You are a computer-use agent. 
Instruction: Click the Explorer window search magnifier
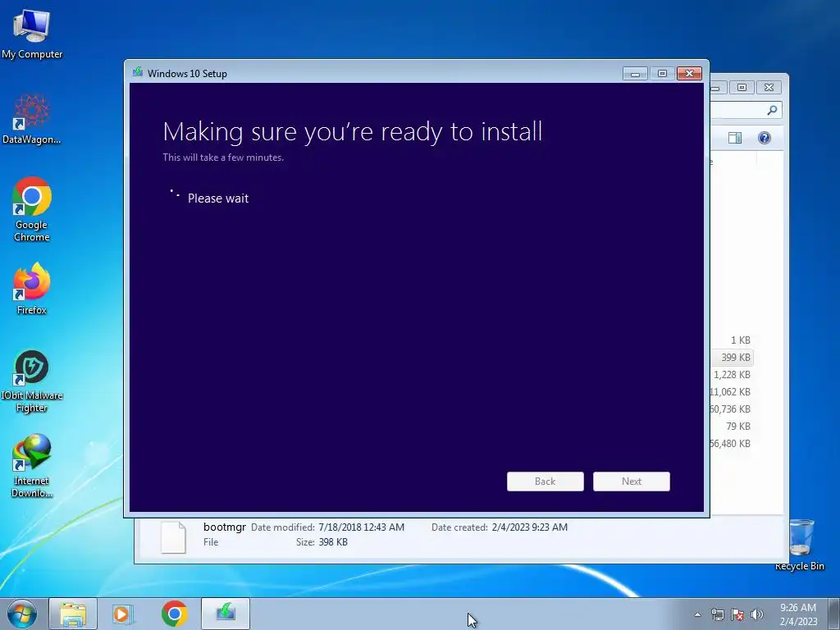click(772, 111)
